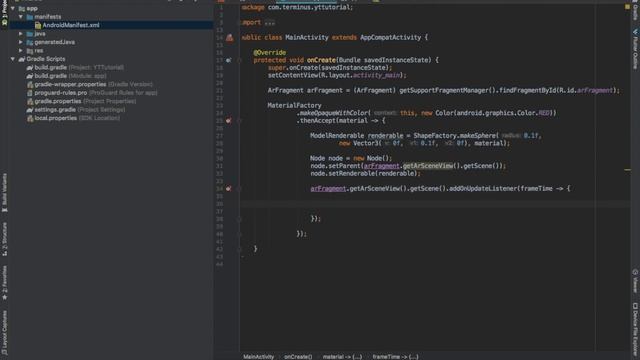
Task: Unfold the collapsed import block
Action: pos(269,22)
